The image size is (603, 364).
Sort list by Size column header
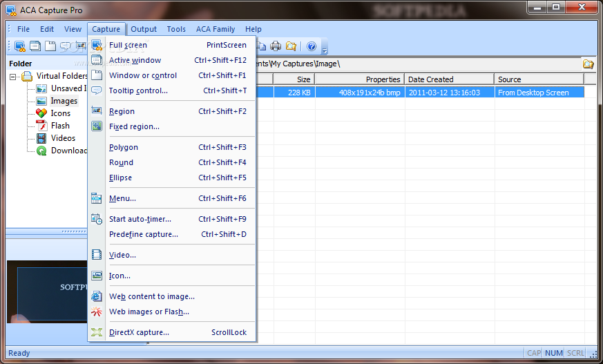(294, 79)
